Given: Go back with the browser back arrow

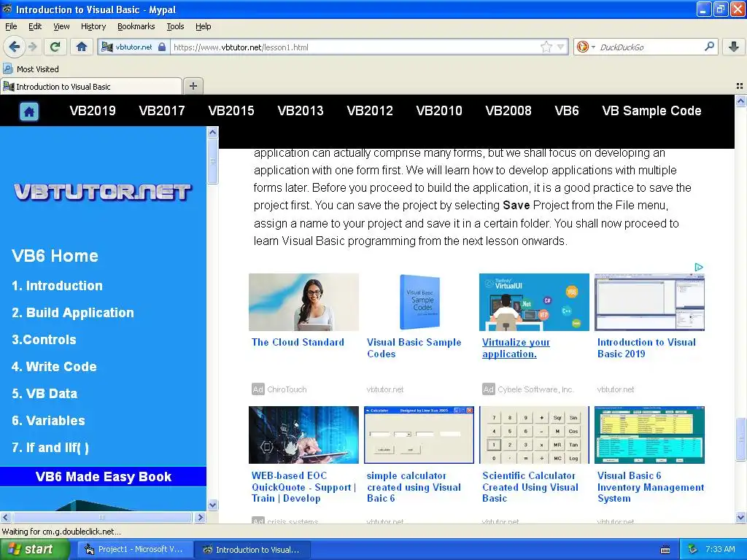Looking at the screenshot, I should tap(14, 47).
